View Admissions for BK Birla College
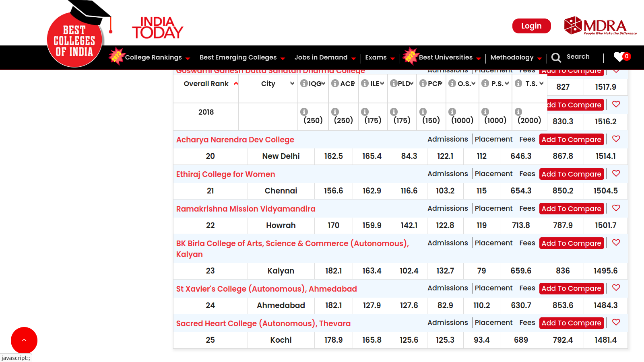 click(x=448, y=243)
